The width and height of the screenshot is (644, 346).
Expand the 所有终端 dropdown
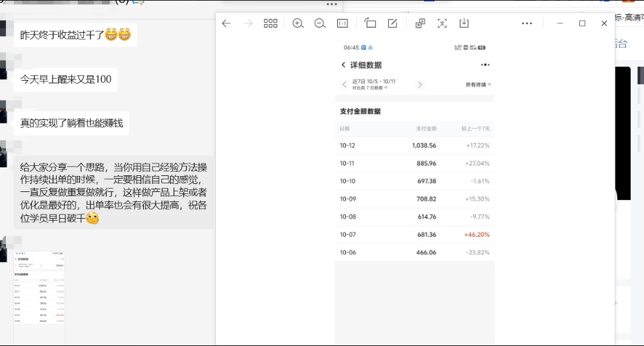click(x=478, y=85)
